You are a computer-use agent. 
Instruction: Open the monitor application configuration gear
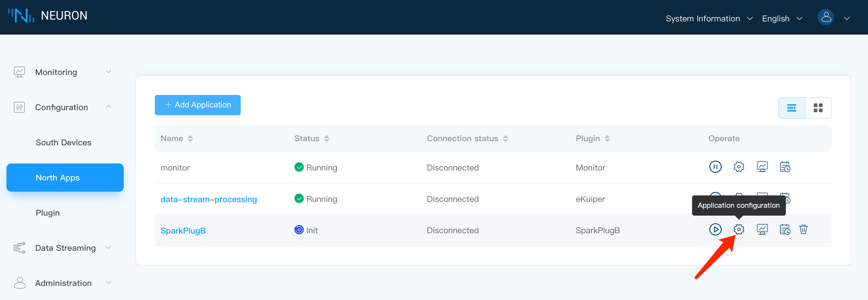click(739, 166)
